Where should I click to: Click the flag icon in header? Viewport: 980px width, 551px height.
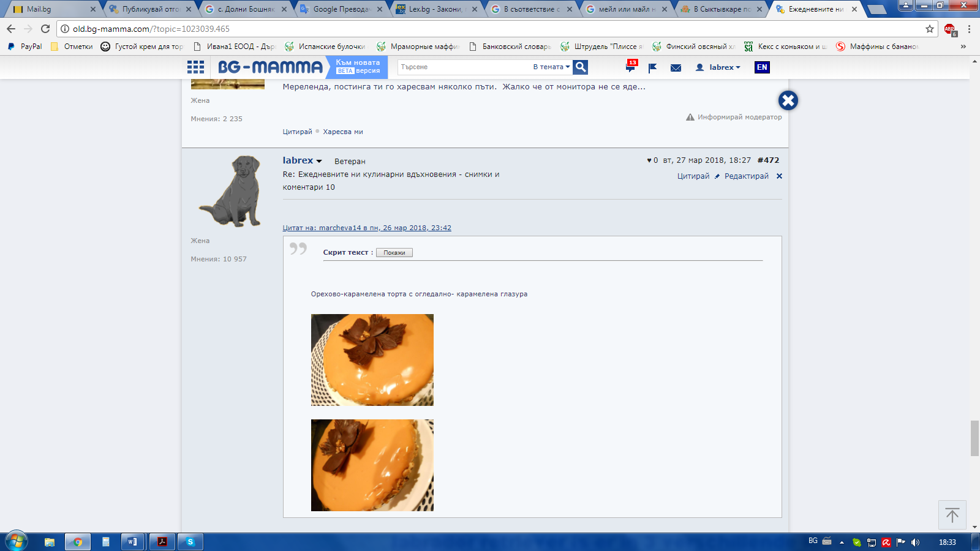(x=652, y=67)
